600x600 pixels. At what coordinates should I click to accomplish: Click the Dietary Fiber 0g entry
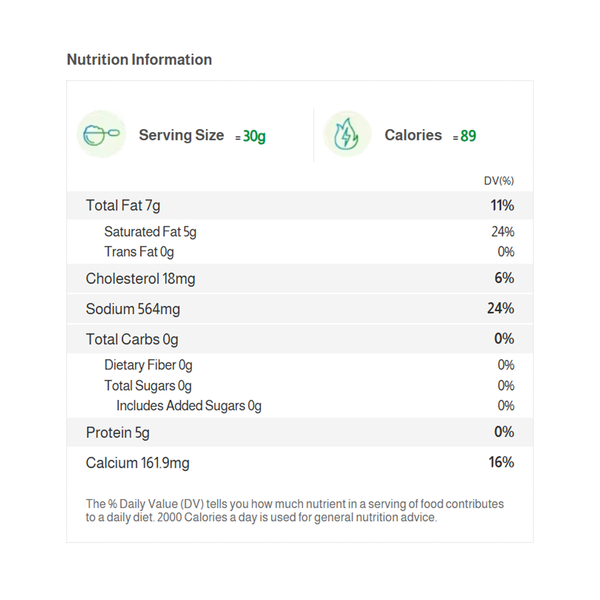click(148, 365)
